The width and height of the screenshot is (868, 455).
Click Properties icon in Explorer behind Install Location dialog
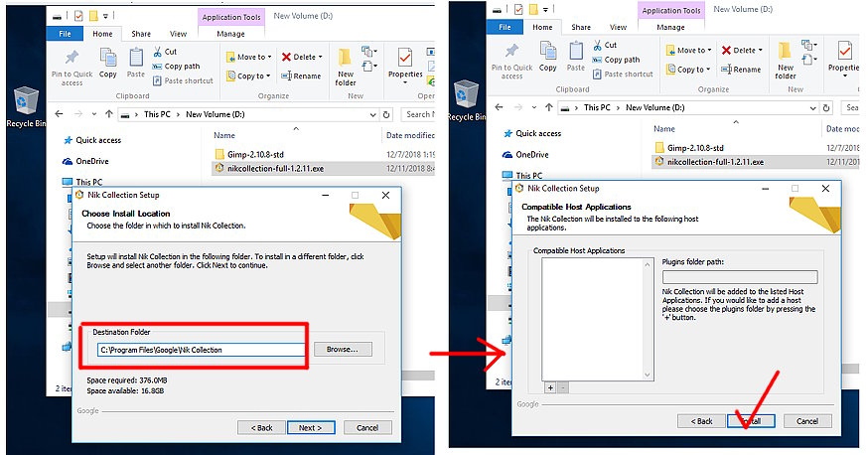tap(405, 66)
